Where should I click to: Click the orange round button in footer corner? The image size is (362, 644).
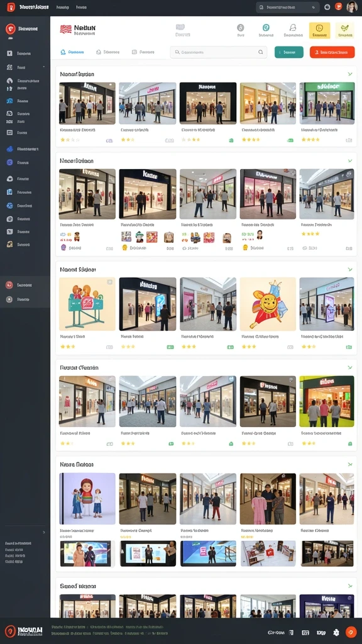click(x=351, y=632)
